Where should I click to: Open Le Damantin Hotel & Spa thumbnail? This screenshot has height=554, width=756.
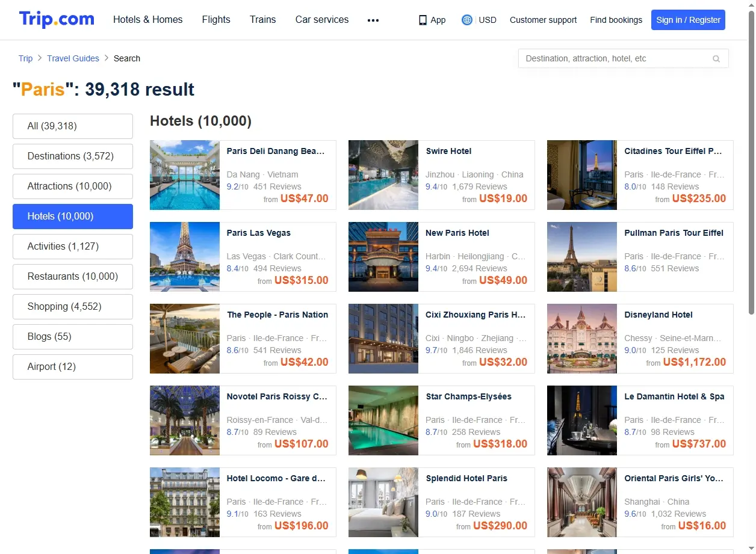click(582, 420)
